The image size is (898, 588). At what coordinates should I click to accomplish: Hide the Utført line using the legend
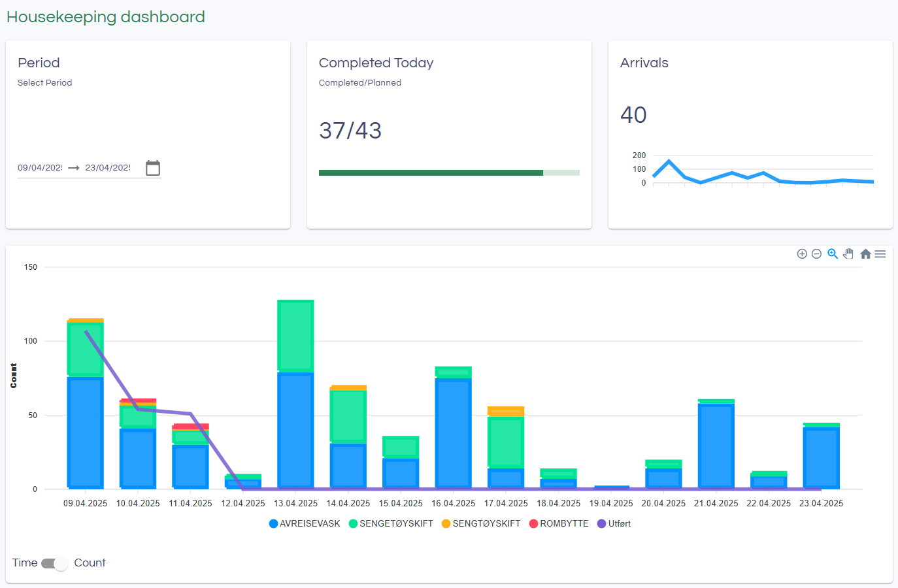pyautogui.click(x=613, y=523)
